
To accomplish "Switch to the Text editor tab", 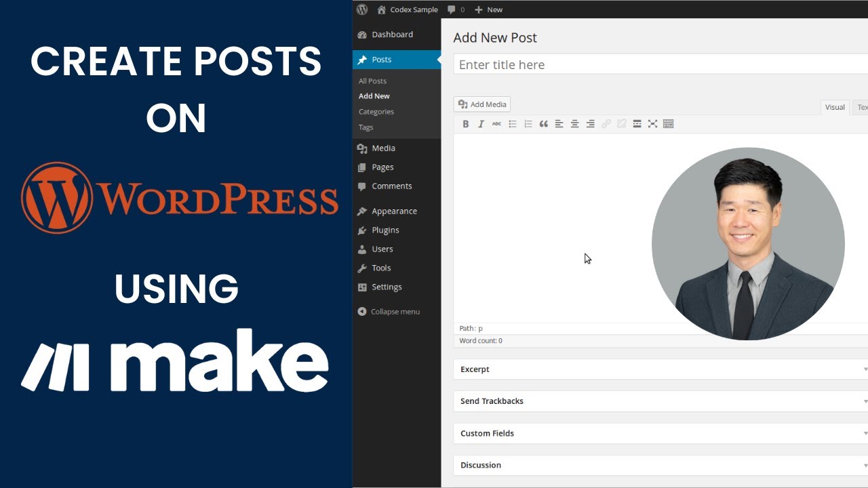I will point(861,107).
